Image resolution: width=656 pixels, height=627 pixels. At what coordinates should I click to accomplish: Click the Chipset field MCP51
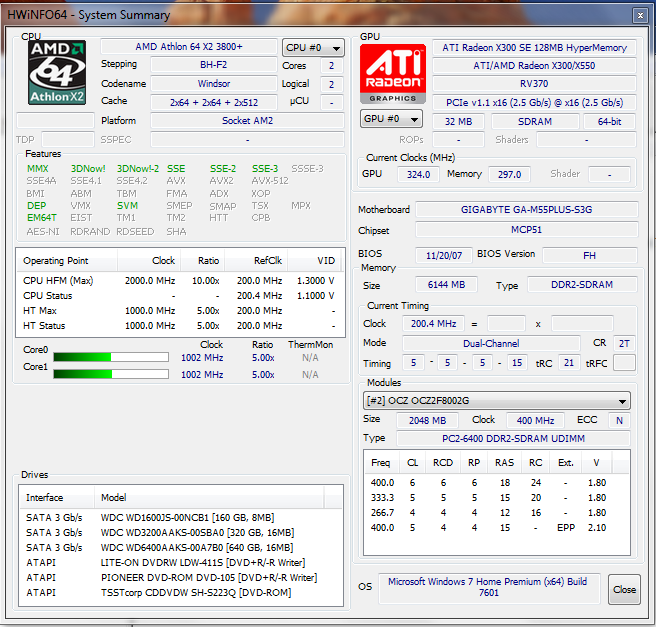tap(527, 230)
